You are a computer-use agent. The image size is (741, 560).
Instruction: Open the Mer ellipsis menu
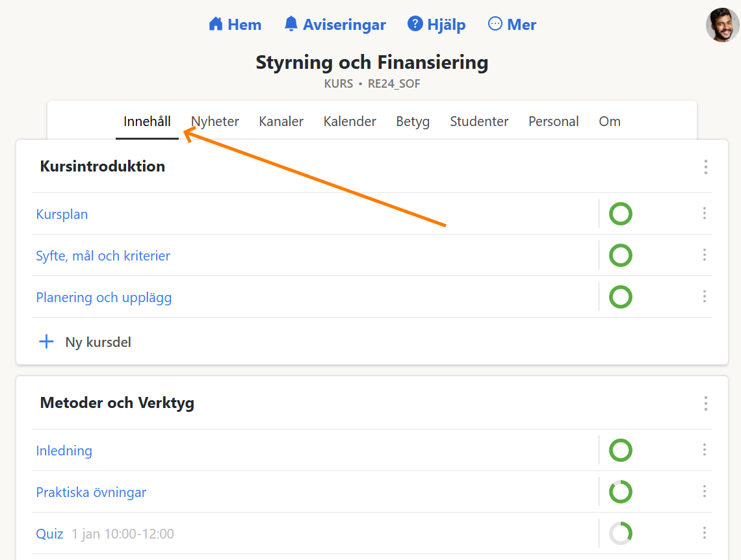495,25
